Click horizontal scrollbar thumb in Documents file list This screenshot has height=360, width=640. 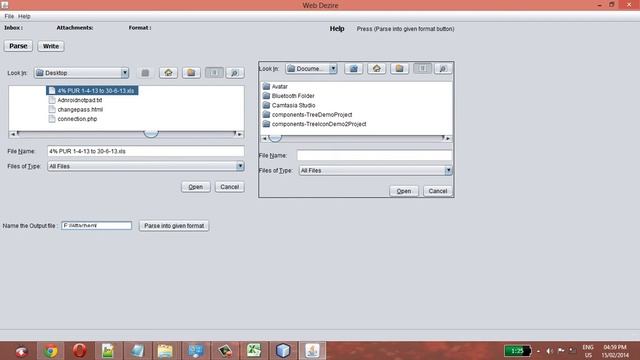pyautogui.click(x=276, y=138)
